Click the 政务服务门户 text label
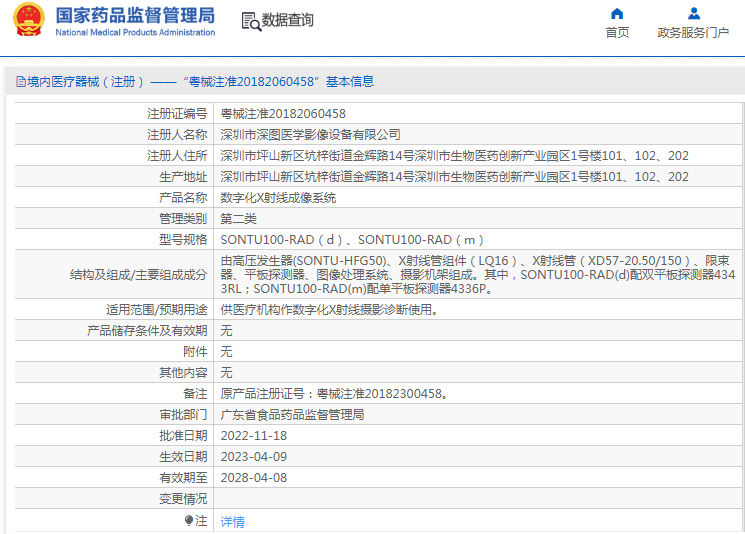Image resolution: width=745 pixels, height=534 pixels. point(693,32)
